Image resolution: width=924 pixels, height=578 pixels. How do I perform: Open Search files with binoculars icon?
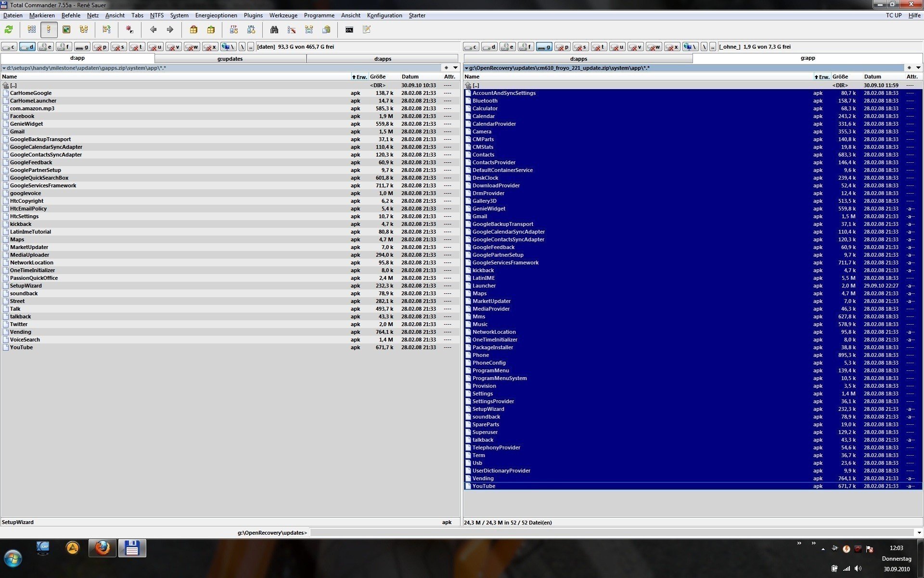point(274,30)
